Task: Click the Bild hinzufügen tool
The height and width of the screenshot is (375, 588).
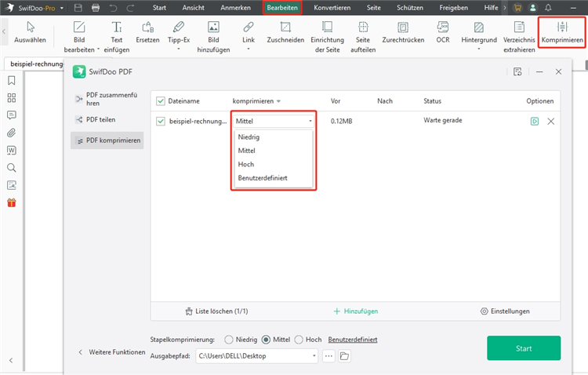Action: pos(213,37)
